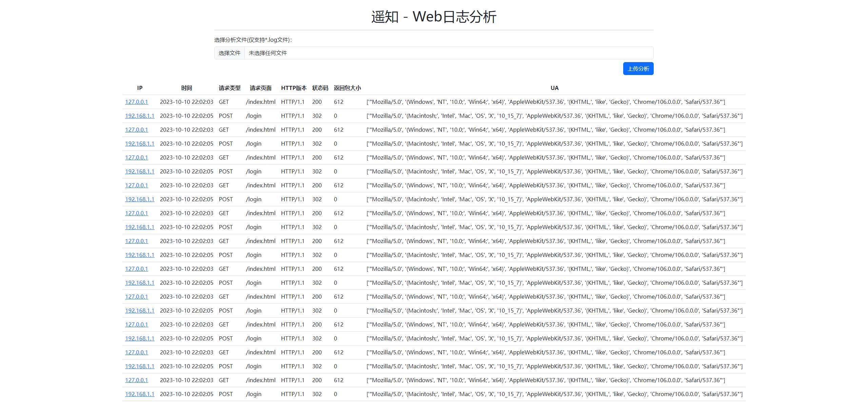Click the 选择分析文件 label text

click(x=253, y=40)
